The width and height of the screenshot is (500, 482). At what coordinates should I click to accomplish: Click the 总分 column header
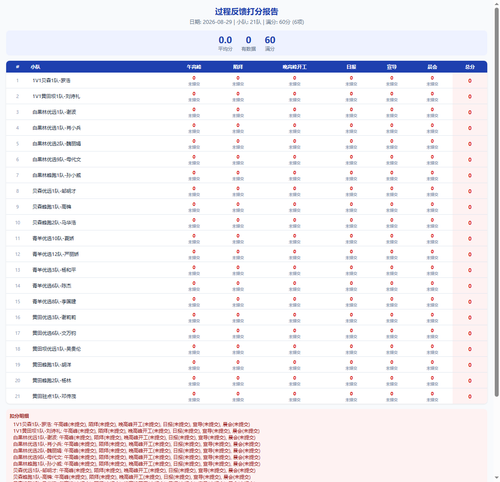click(470, 67)
